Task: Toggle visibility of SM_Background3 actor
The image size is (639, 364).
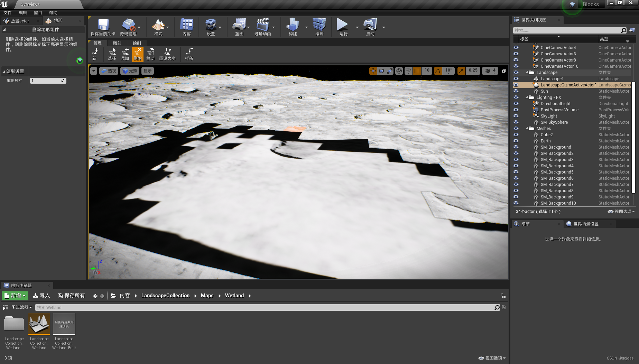Action: [516, 159]
